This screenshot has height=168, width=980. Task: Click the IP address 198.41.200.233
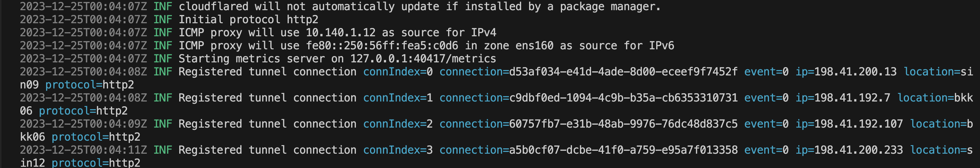click(x=858, y=150)
